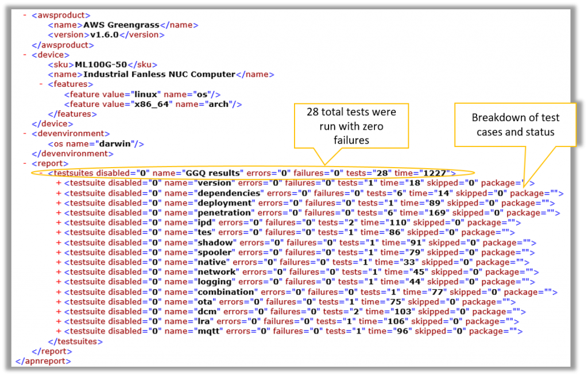Click the os name 'darwin'
Viewport: 588px width, 376px height.
115,144
